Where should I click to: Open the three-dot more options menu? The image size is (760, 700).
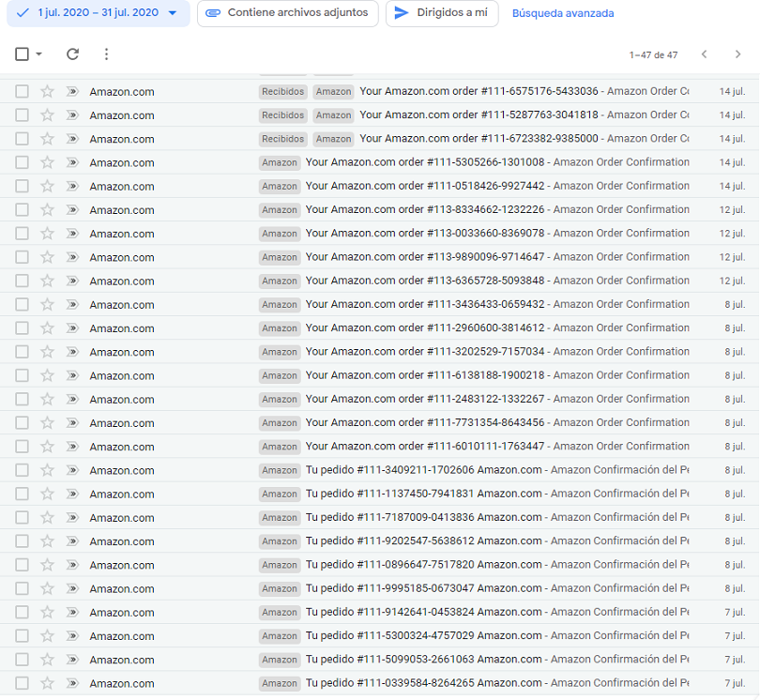tap(106, 54)
